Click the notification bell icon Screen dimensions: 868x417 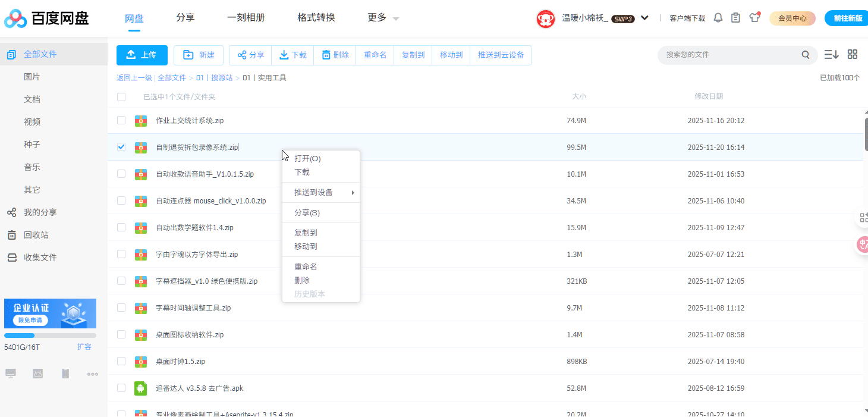[x=718, y=18]
